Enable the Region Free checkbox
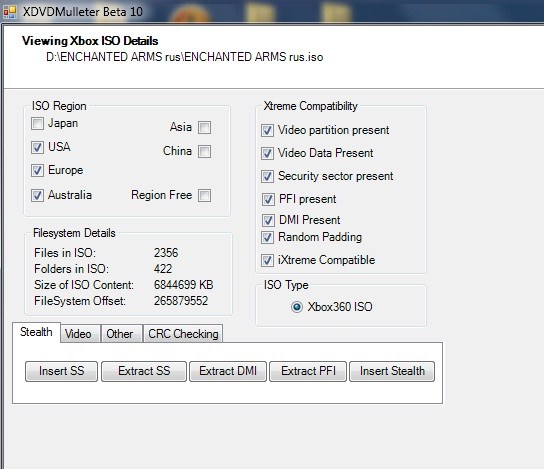This screenshot has height=469, width=544. 204,195
